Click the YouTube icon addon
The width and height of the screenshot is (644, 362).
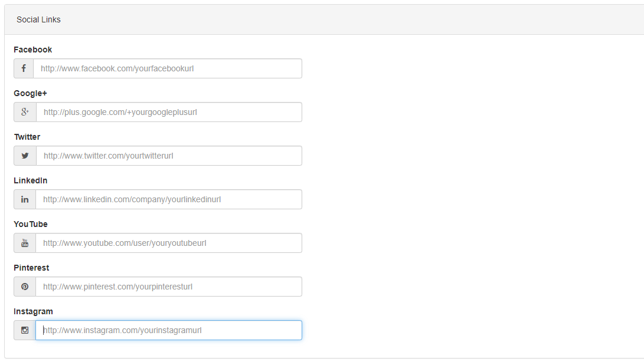coord(25,243)
